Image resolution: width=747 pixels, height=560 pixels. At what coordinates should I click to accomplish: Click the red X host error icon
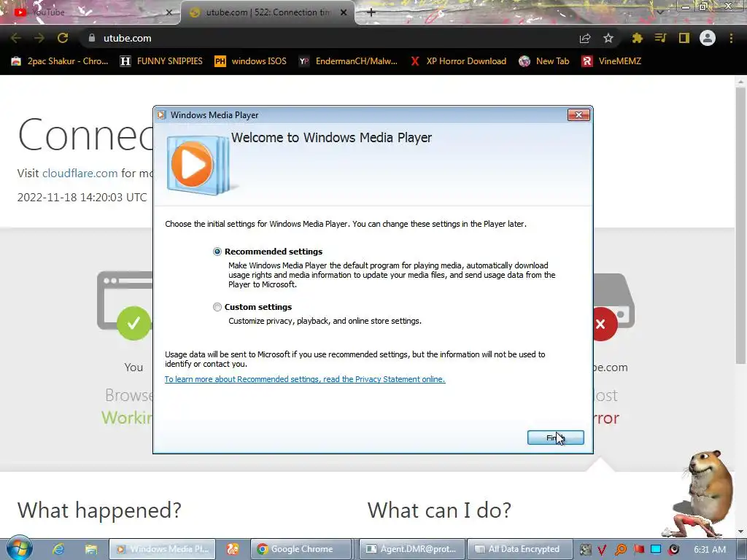coord(602,324)
